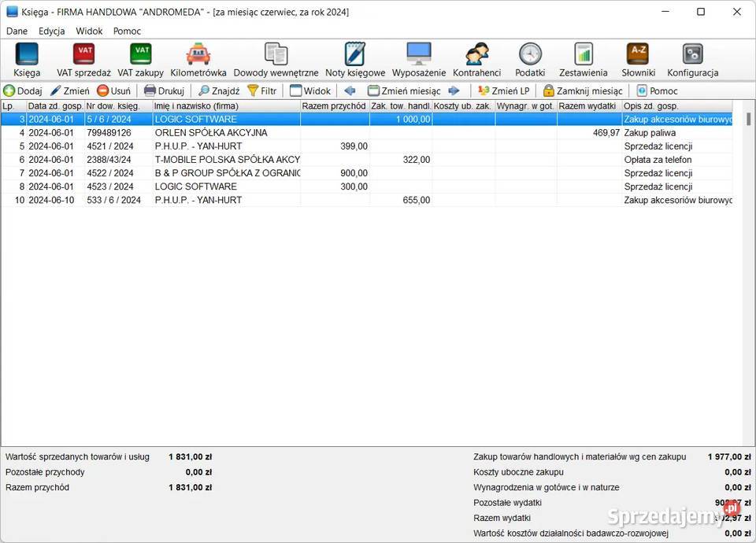The width and height of the screenshot is (756, 543).
Task: Open Noty księgowe
Action: pos(355,59)
